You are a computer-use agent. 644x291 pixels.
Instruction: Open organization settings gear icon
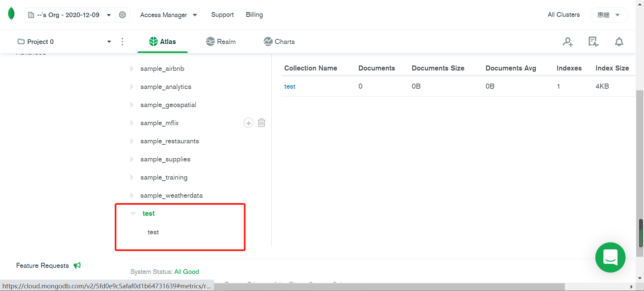click(122, 15)
